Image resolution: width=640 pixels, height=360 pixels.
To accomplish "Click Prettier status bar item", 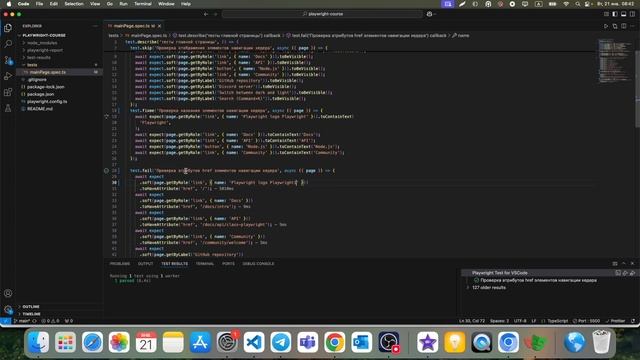I will (x=616, y=321).
